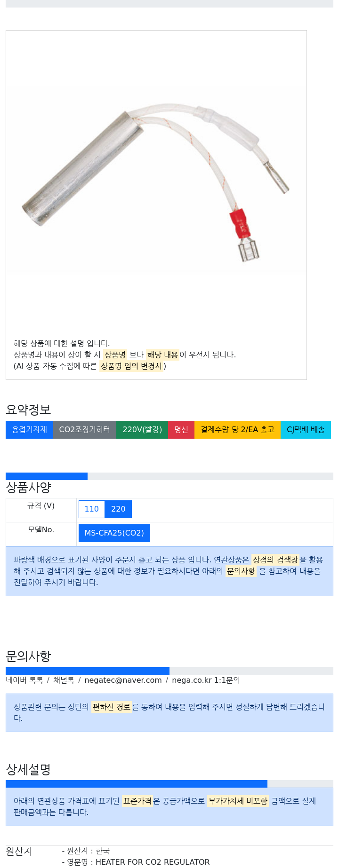Select model MS-CFA25(CO2) button

tap(114, 533)
